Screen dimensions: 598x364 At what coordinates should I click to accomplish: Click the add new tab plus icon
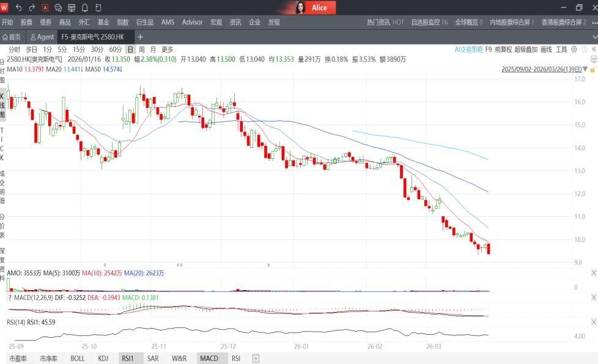pos(140,37)
